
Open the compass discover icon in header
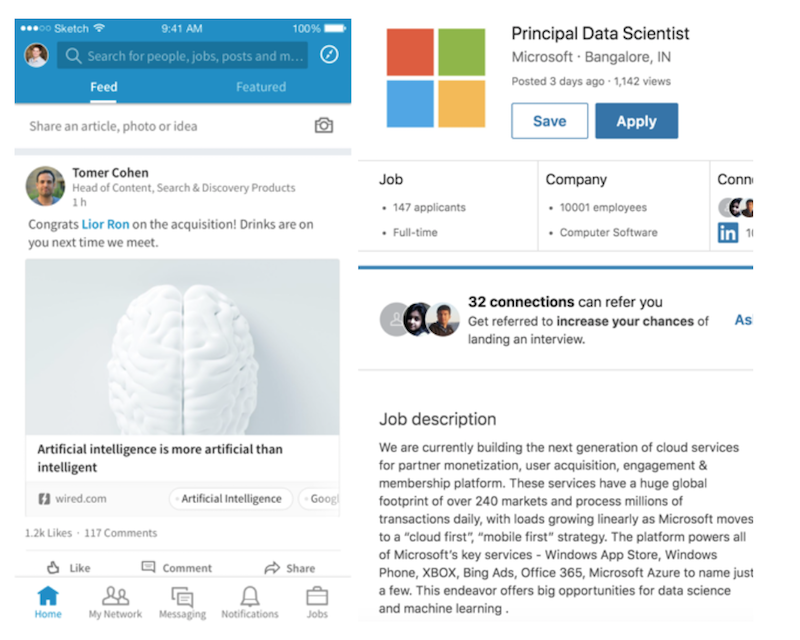click(x=329, y=55)
